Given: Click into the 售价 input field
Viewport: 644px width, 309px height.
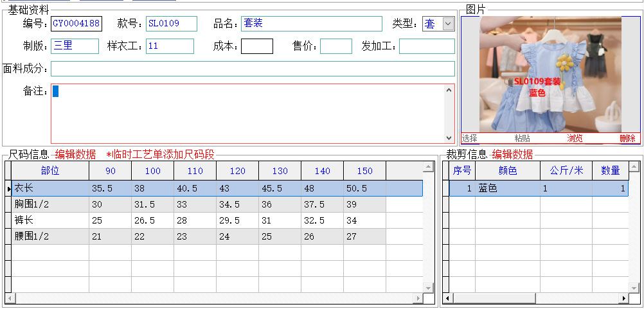Looking at the screenshot, I should [x=335, y=46].
